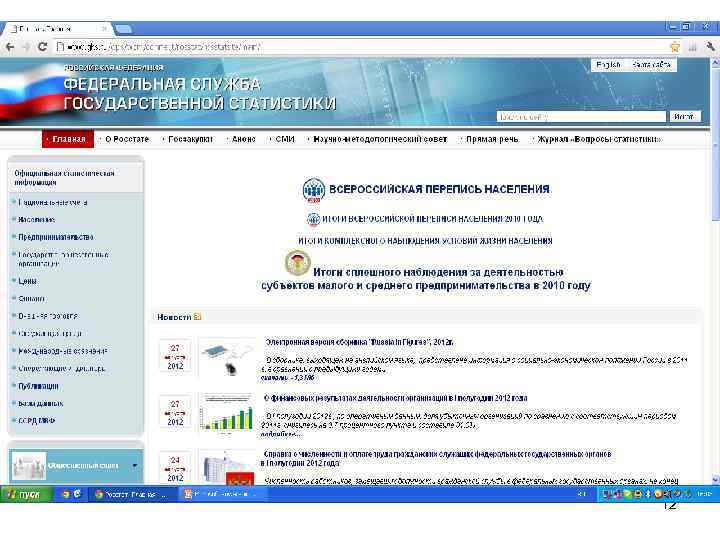The height and width of the screenshot is (540, 720).
Task: Open news Справка о численности и оплате труда
Action: [436, 458]
